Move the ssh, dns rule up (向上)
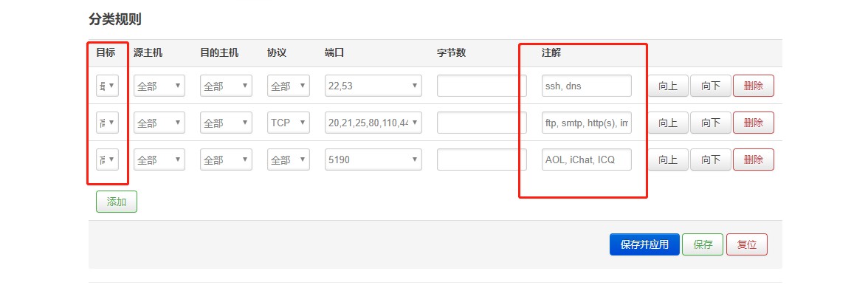Image resolution: width=868 pixels, height=288 pixels. tap(668, 86)
